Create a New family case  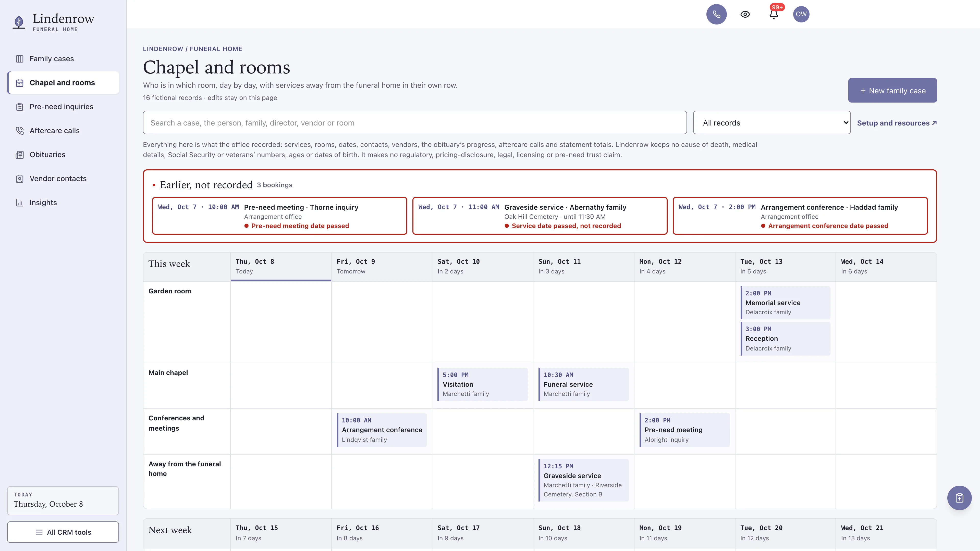[x=892, y=91]
